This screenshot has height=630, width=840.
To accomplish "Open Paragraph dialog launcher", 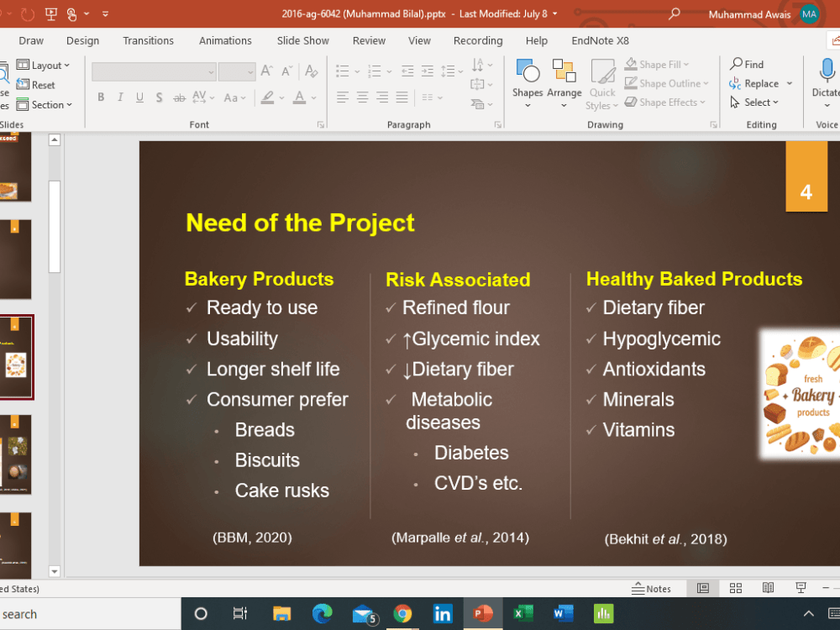I will tap(497, 125).
